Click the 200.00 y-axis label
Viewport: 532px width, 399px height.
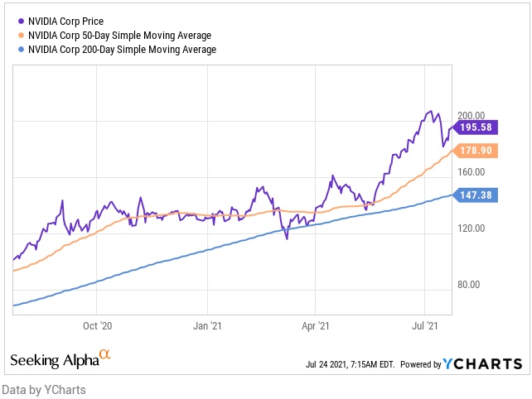(472, 116)
